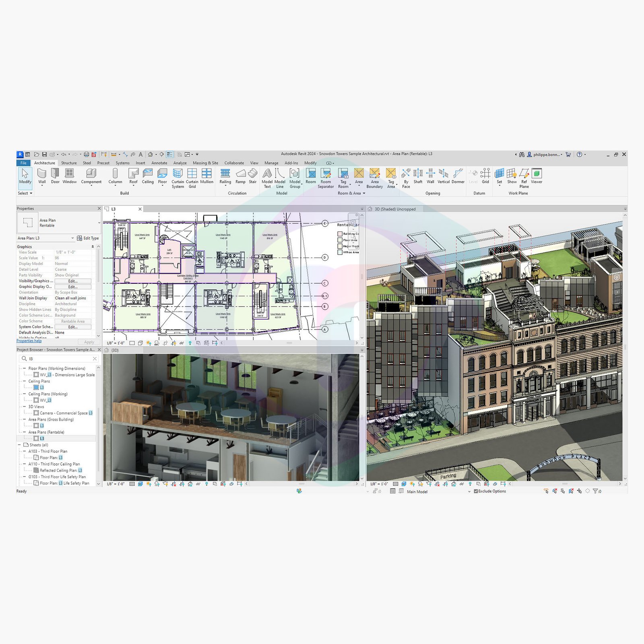Select the Window tool
This screenshot has height=644, width=644.
coord(70,177)
